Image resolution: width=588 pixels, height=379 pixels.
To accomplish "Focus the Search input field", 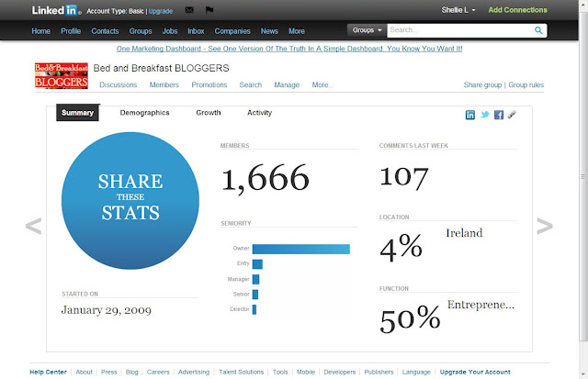I will [460, 30].
